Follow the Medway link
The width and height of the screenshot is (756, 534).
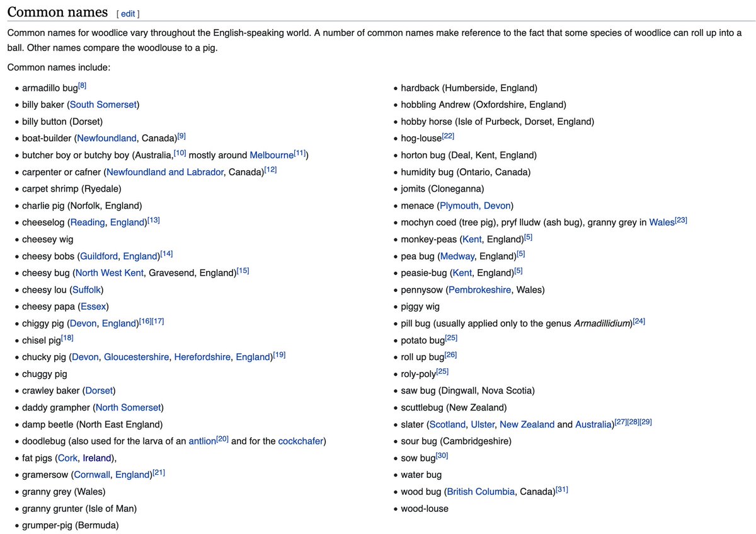pos(457,256)
